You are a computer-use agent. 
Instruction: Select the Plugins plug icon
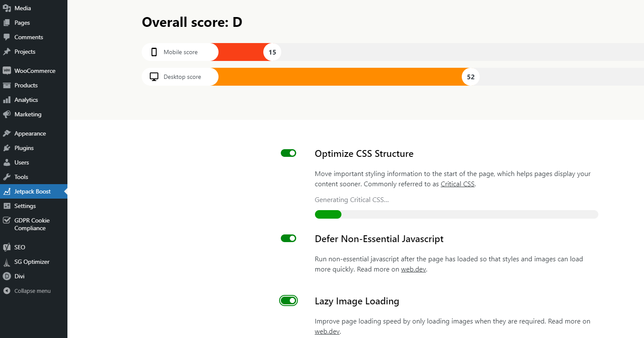pos(6,148)
